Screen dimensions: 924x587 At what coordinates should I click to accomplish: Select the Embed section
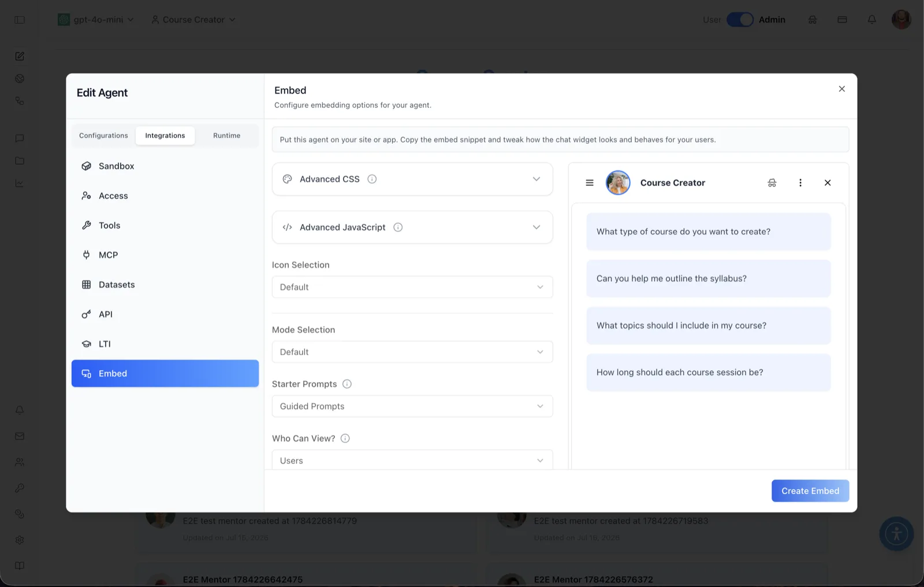165,373
